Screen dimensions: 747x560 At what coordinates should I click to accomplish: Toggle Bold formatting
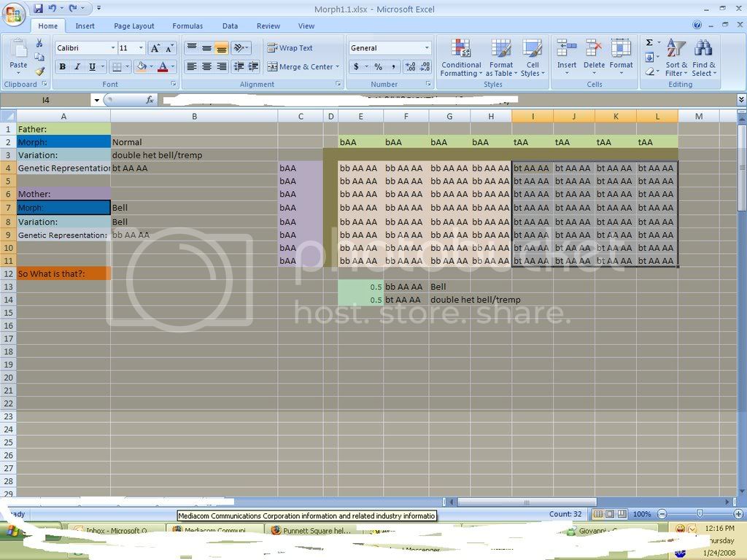pyautogui.click(x=62, y=67)
